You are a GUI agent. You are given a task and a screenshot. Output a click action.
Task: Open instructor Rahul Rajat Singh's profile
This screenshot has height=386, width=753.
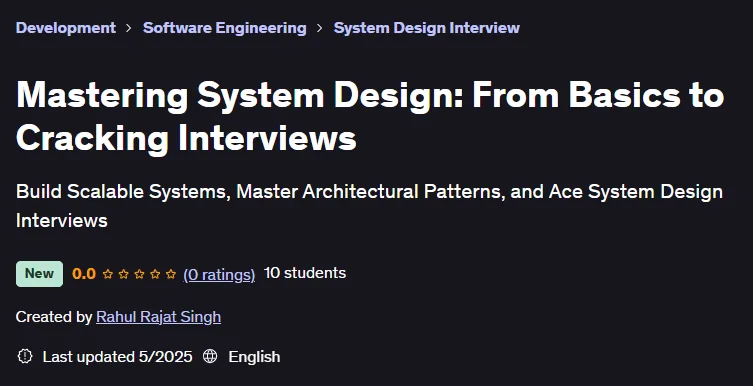click(158, 317)
